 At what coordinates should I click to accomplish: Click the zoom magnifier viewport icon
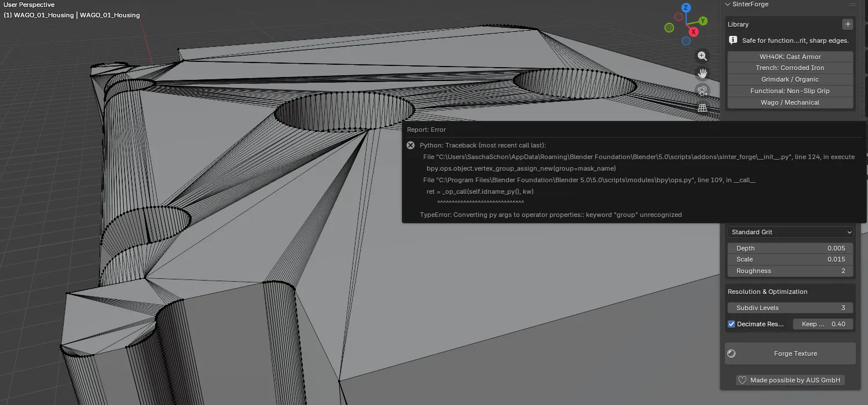tap(702, 56)
